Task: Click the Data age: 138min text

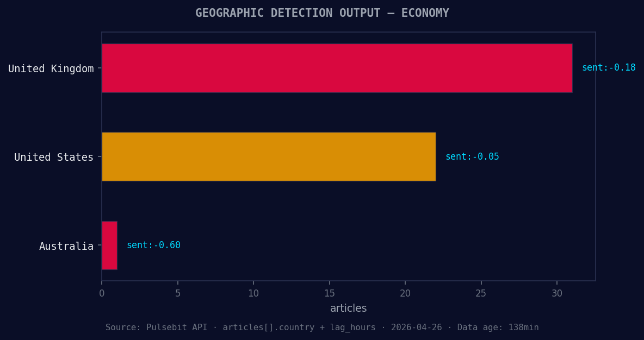Action: point(498,327)
